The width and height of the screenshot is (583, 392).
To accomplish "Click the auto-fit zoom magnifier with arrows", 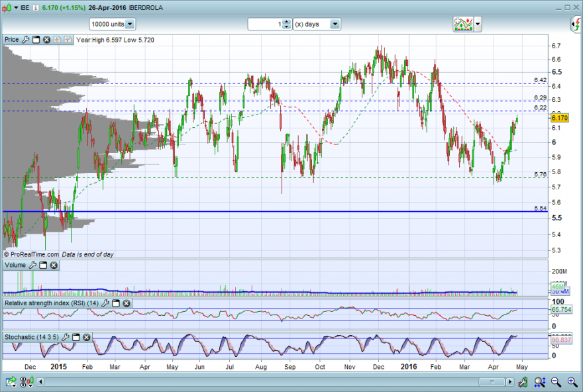I will point(540,382).
